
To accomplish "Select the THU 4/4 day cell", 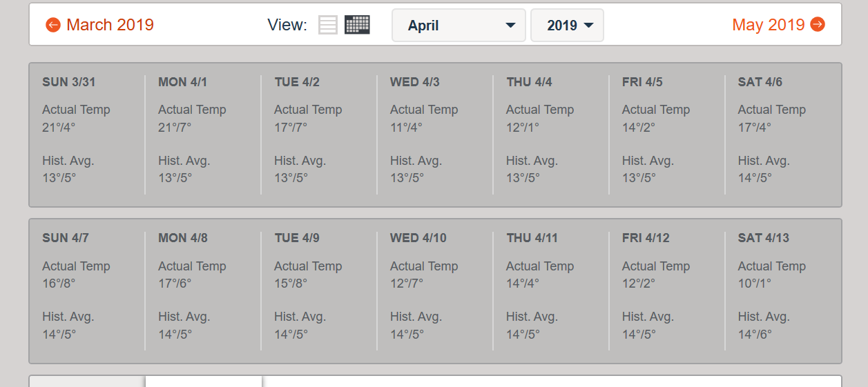I will pos(551,135).
